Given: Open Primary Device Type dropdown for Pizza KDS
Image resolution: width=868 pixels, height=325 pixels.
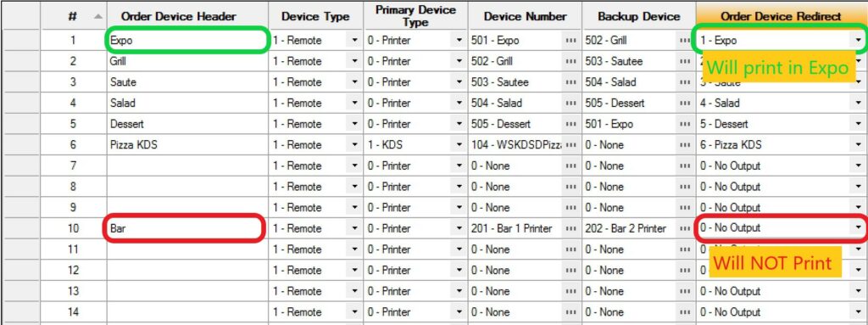Looking at the screenshot, I should click(x=459, y=145).
